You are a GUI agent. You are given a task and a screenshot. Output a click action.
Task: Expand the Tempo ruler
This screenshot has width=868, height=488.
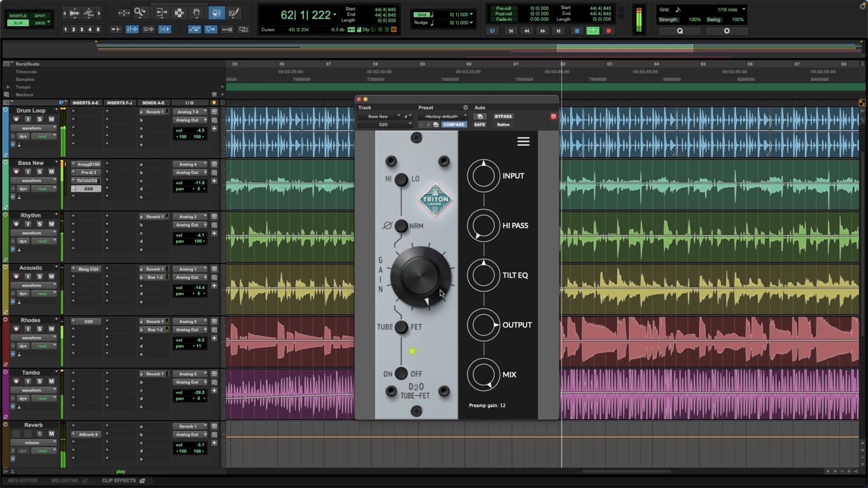coord(8,87)
